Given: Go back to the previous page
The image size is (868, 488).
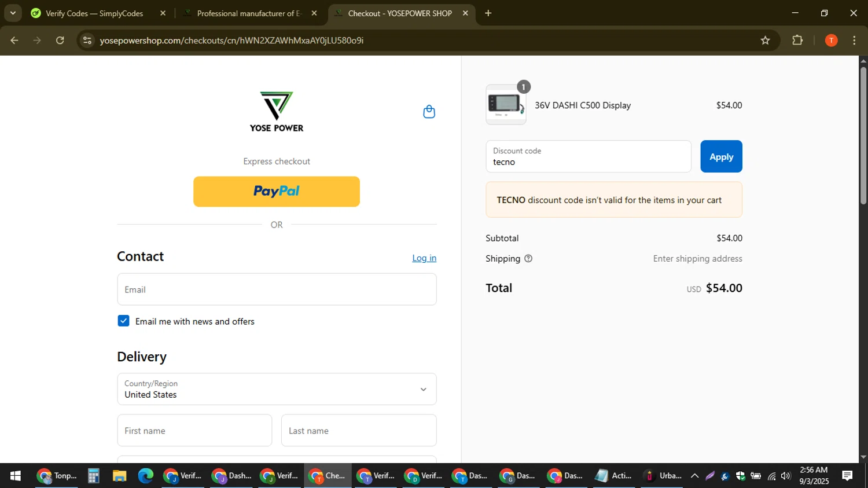Looking at the screenshot, I should click(14, 41).
